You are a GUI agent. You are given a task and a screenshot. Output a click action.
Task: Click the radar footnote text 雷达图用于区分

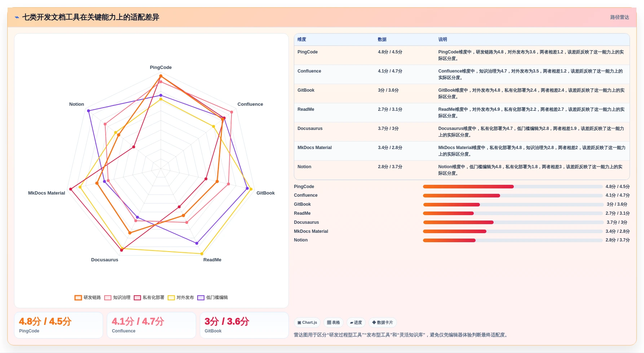pyautogui.click(x=401, y=335)
